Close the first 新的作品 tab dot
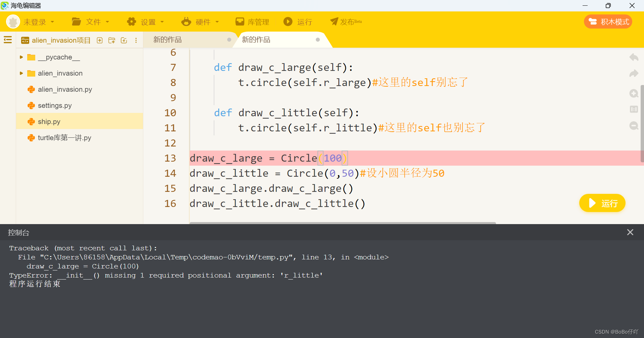Image resolution: width=644 pixels, height=338 pixels. pos(229,40)
